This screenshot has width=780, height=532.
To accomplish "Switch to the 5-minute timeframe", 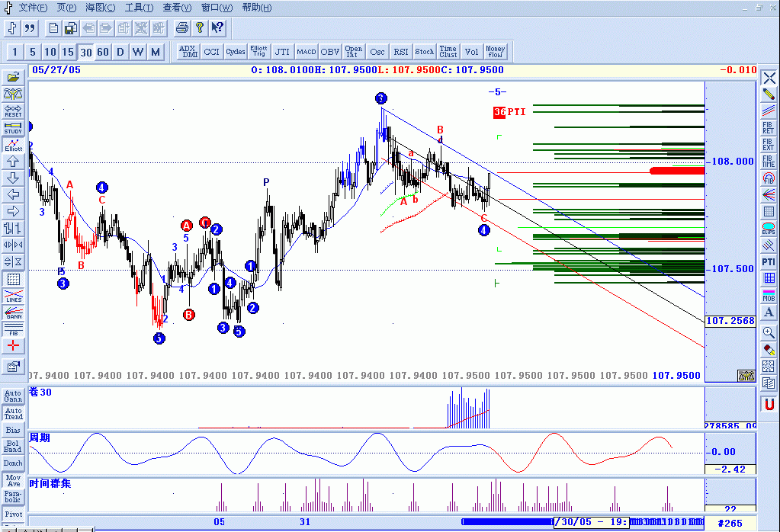I will tap(33, 52).
